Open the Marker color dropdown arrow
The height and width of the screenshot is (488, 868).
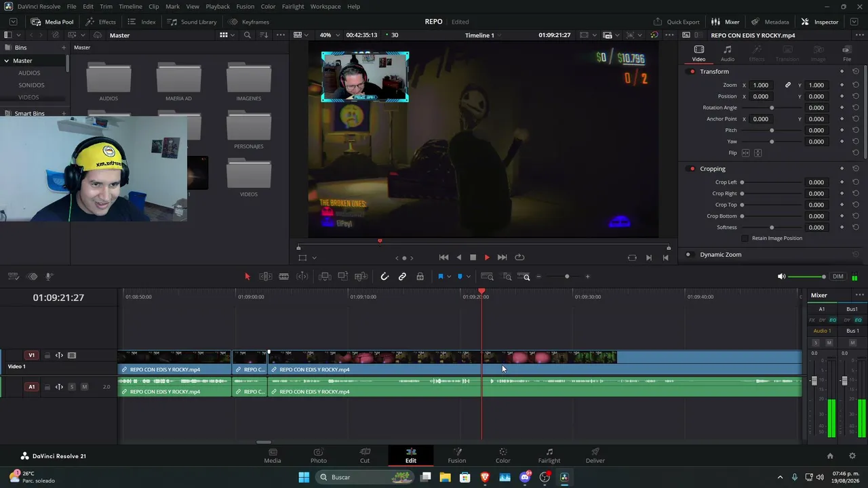click(469, 277)
